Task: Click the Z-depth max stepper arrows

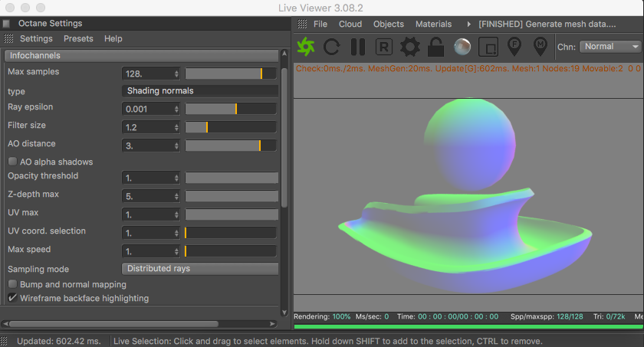Action: pyautogui.click(x=176, y=196)
